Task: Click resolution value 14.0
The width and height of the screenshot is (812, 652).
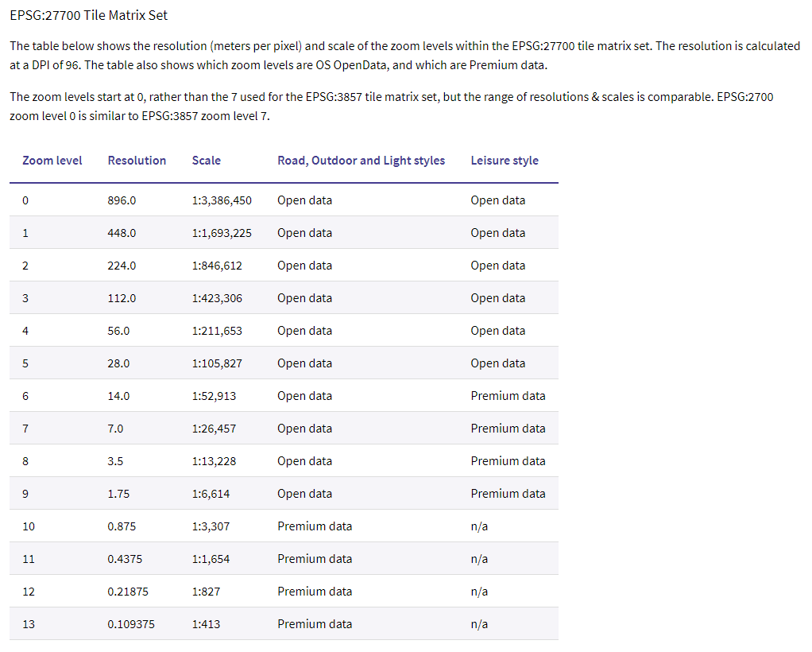Action: (118, 397)
